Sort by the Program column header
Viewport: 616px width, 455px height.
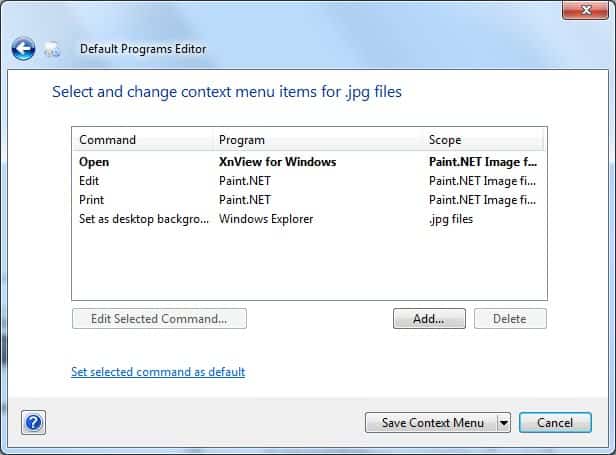[318, 140]
